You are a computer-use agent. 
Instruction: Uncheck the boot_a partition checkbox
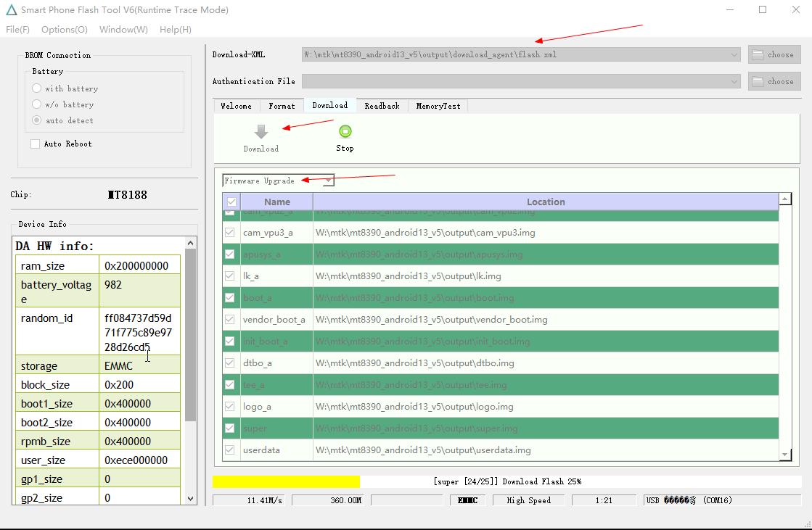coord(230,297)
